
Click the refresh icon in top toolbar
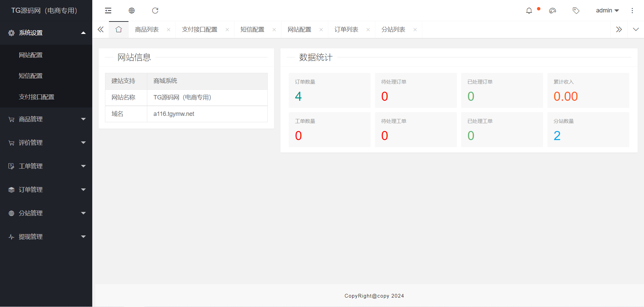pyautogui.click(x=155, y=11)
